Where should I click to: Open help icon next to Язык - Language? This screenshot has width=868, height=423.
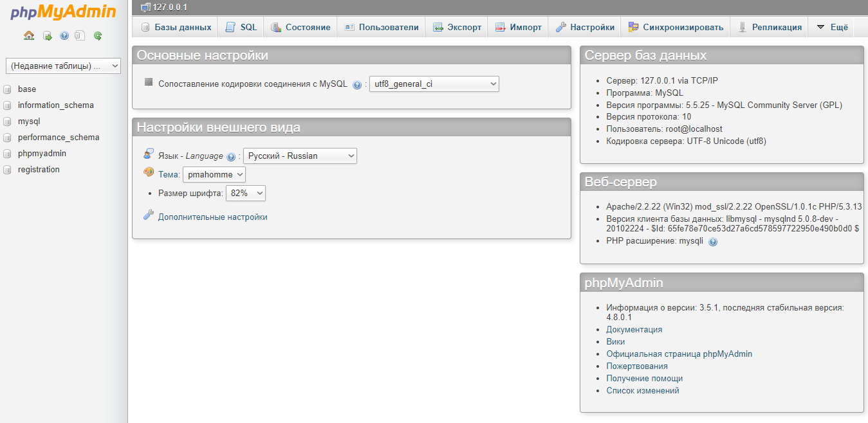click(231, 157)
